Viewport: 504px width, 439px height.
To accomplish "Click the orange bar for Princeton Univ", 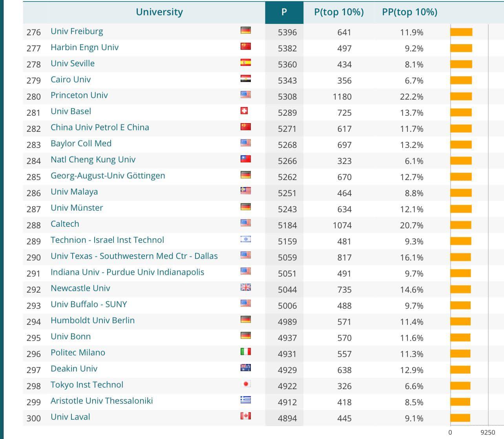I will click(x=461, y=97).
